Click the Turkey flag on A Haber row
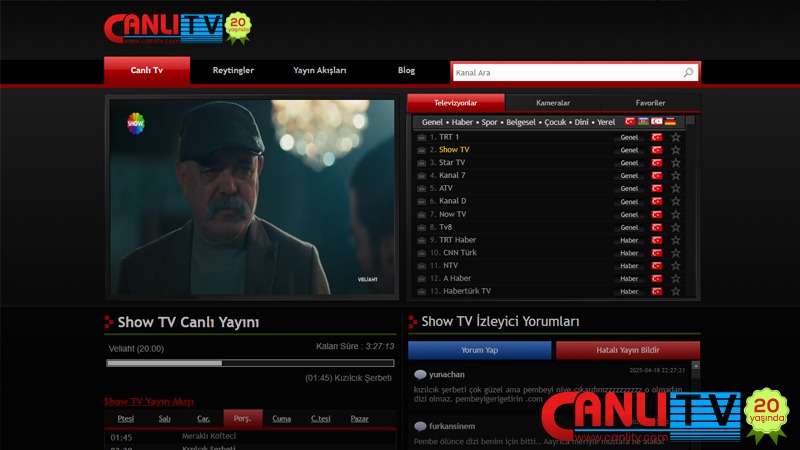 tap(657, 278)
